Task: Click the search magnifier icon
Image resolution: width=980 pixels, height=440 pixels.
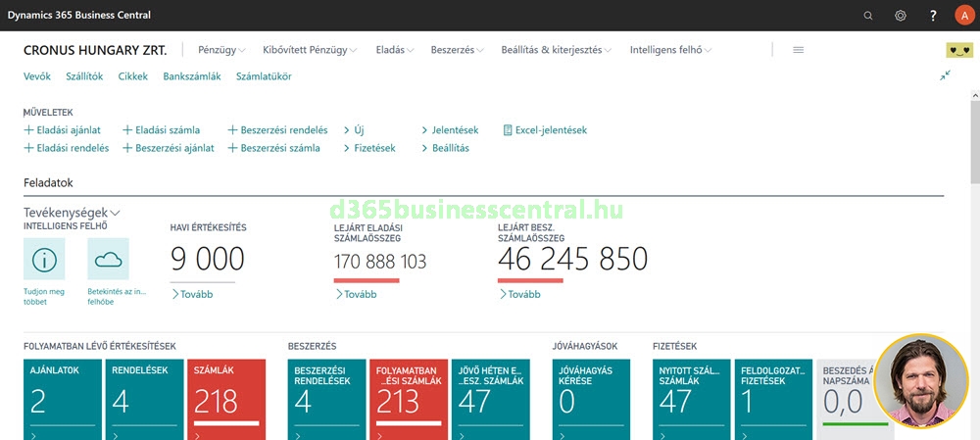Action: (868, 16)
